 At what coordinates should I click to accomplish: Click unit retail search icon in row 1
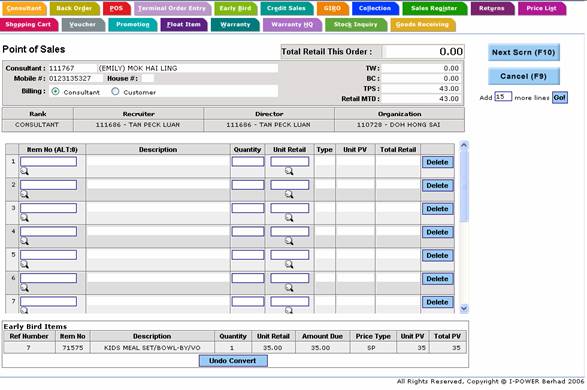pyautogui.click(x=289, y=171)
